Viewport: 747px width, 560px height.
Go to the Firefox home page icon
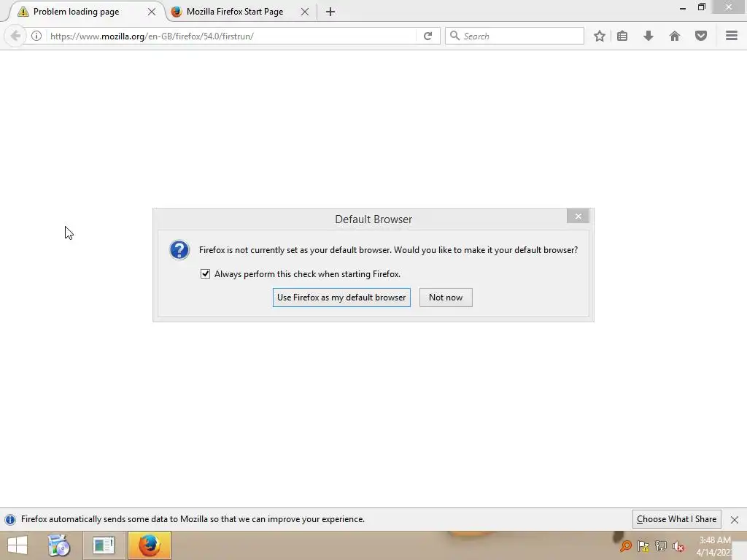click(675, 36)
